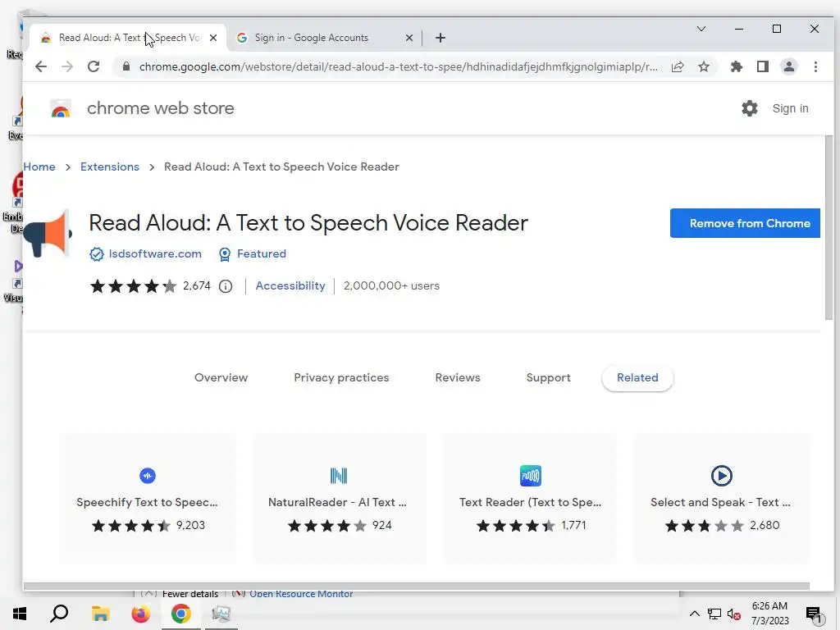Image resolution: width=840 pixels, height=630 pixels.
Task: Click the NaturalReader extension icon
Action: [x=339, y=476]
